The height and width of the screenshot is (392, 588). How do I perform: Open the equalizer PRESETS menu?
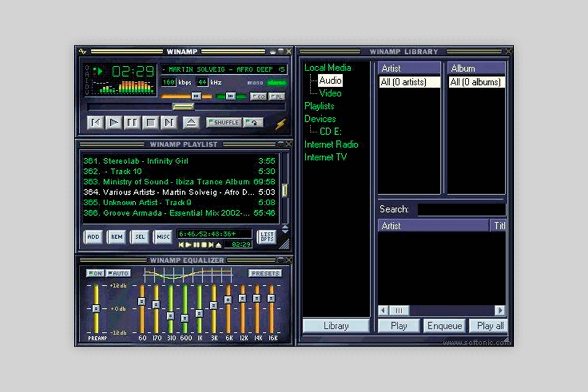point(265,273)
